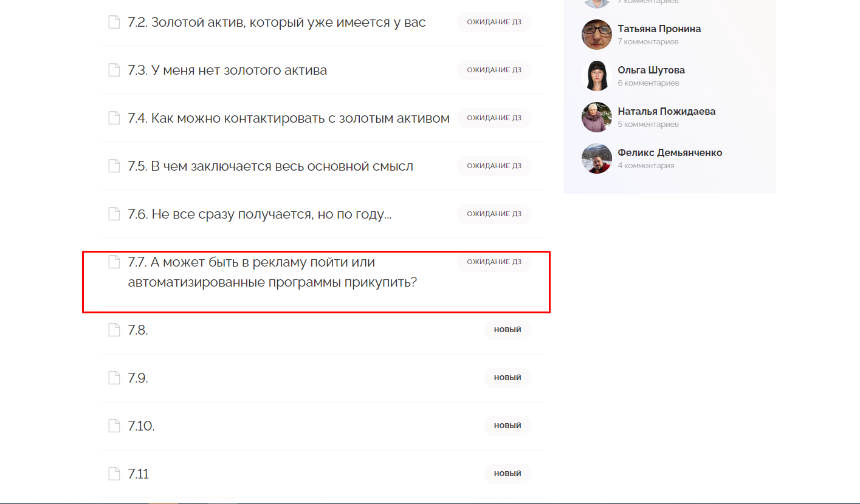The width and height of the screenshot is (860, 504).
Task: Click 'Новый' badge on lesson 7.9
Action: tap(507, 378)
